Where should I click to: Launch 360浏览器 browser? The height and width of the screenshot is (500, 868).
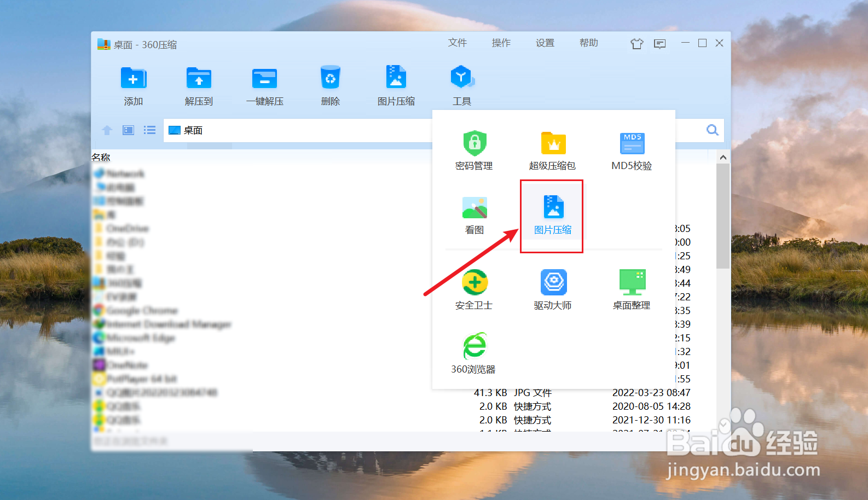pyautogui.click(x=474, y=354)
